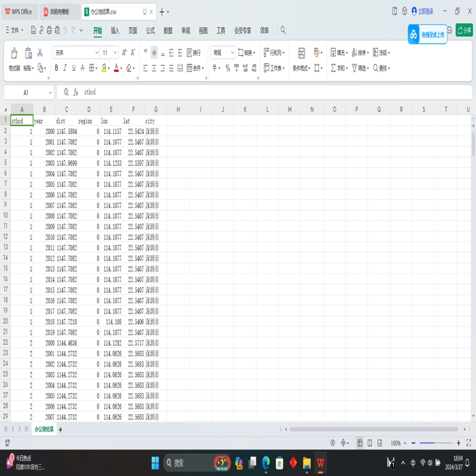Open Windows Start menu
Screen dimensions: 476x476
pyautogui.click(x=155, y=463)
